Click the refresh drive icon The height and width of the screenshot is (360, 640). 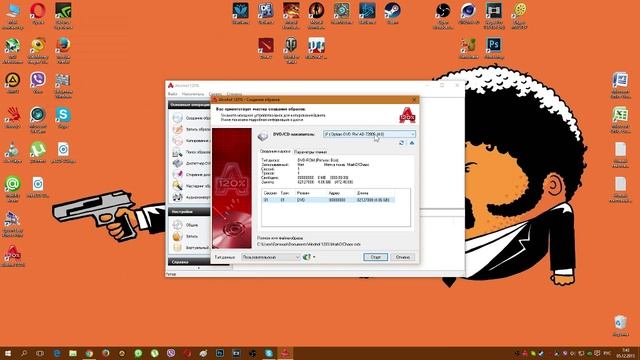pyautogui.click(x=402, y=143)
